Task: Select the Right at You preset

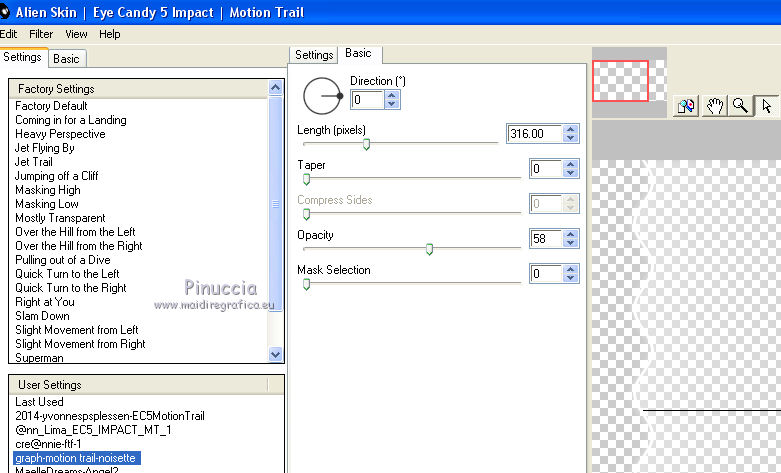Action: click(x=45, y=302)
